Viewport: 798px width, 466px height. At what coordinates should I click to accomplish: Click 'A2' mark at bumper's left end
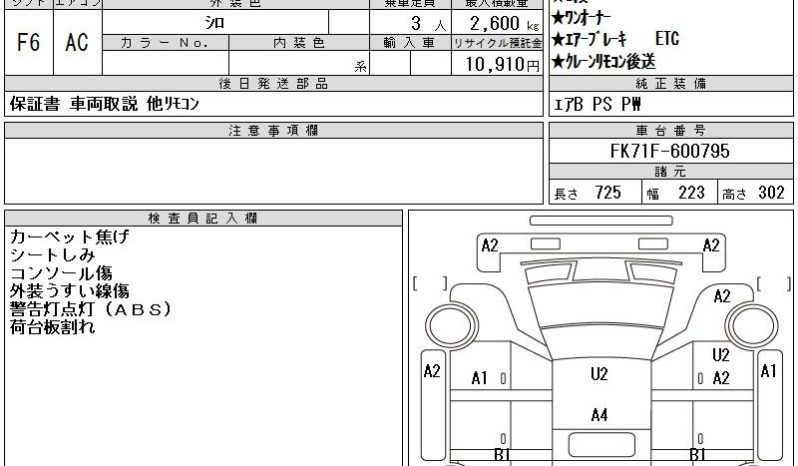pyautogui.click(x=490, y=246)
